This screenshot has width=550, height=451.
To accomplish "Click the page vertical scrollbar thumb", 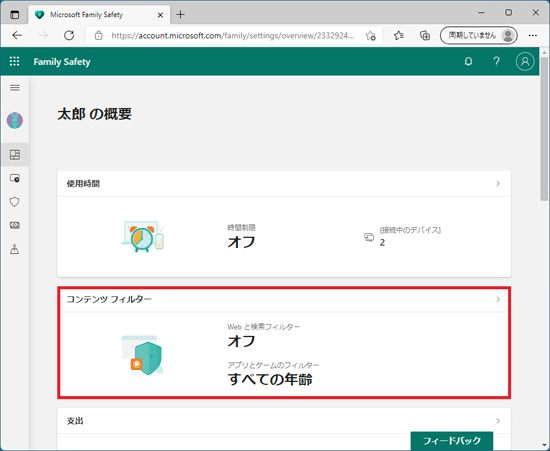I will 544,128.
